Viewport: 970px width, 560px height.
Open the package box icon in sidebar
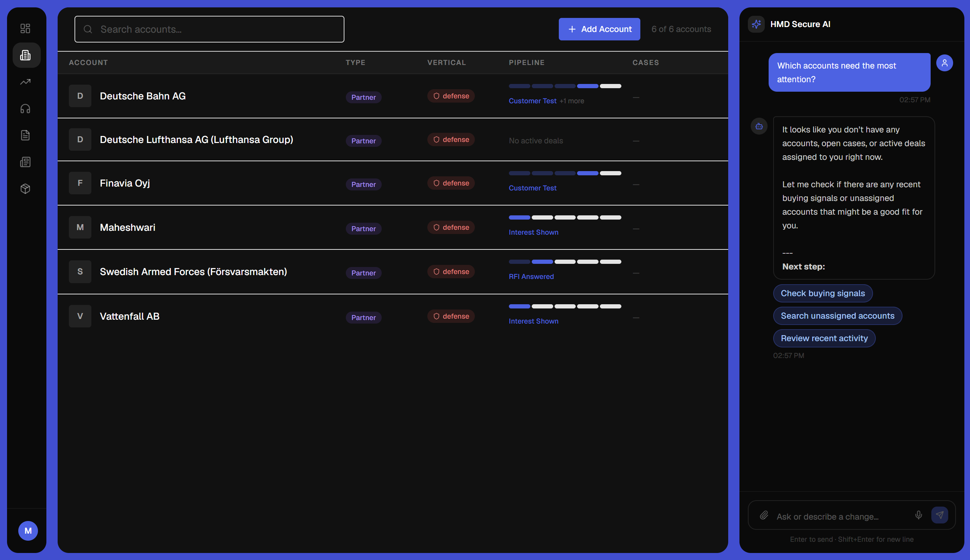pyautogui.click(x=25, y=188)
